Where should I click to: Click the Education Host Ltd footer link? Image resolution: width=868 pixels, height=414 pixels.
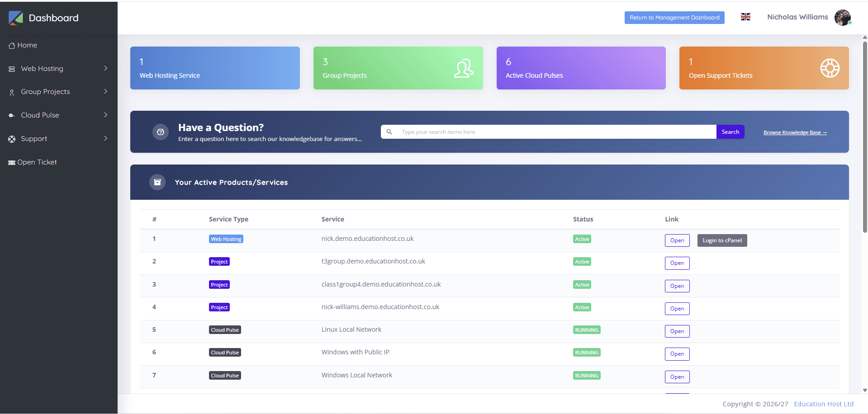(824, 404)
